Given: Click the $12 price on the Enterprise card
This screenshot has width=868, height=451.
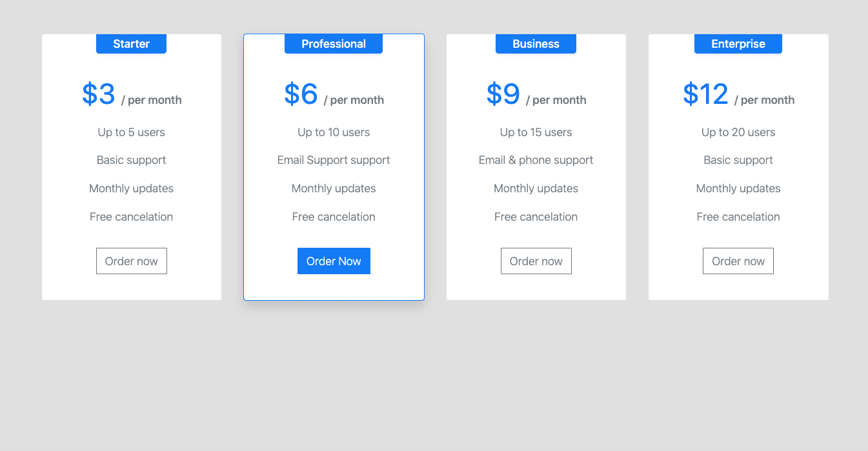Looking at the screenshot, I should coord(705,94).
